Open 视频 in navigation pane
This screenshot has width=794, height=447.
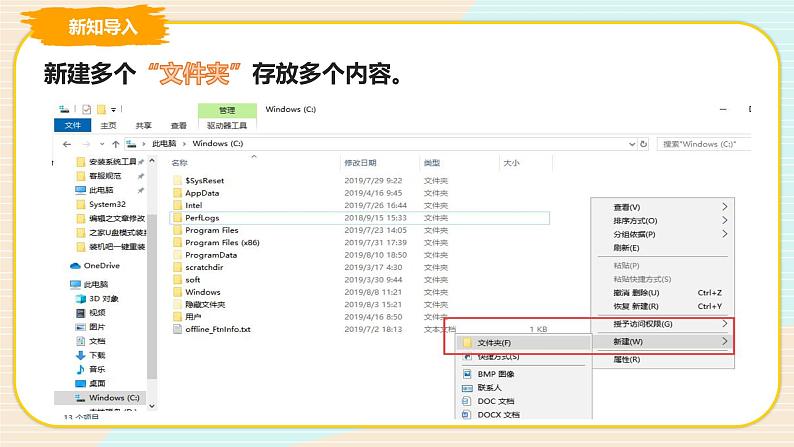point(97,312)
